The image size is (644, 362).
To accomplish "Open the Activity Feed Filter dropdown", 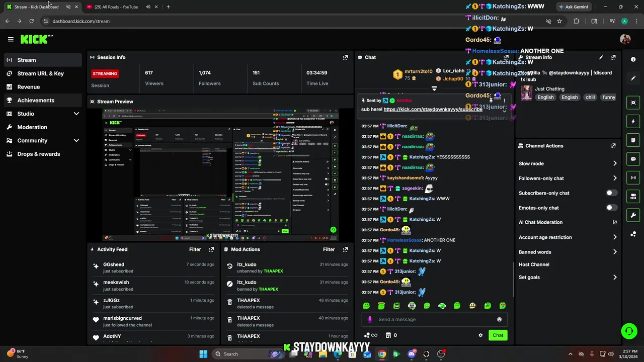I will 195,249.
